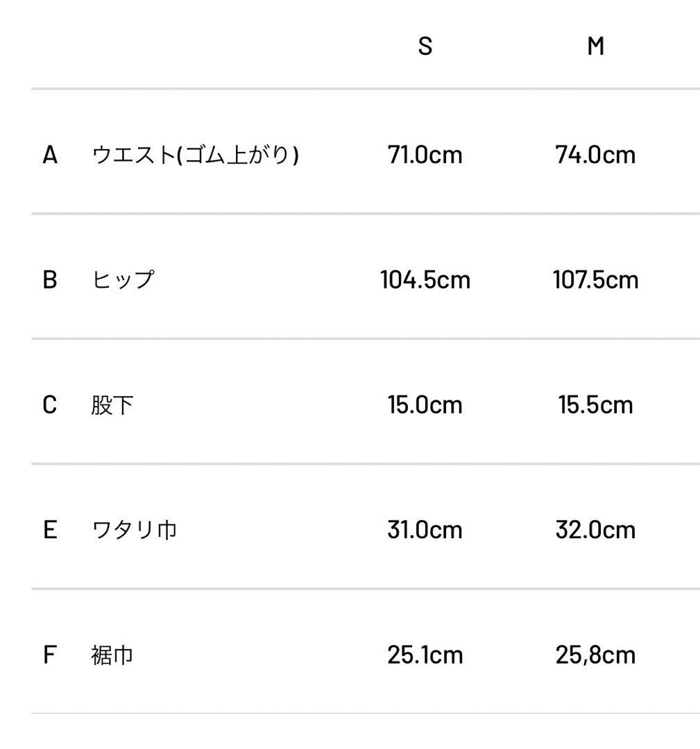Click the 107.5cm hip value
The width and height of the screenshot is (700, 749).
click(x=595, y=279)
